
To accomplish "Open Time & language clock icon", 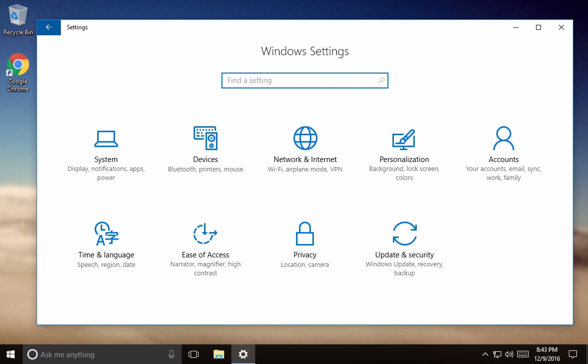I will click(106, 234).
